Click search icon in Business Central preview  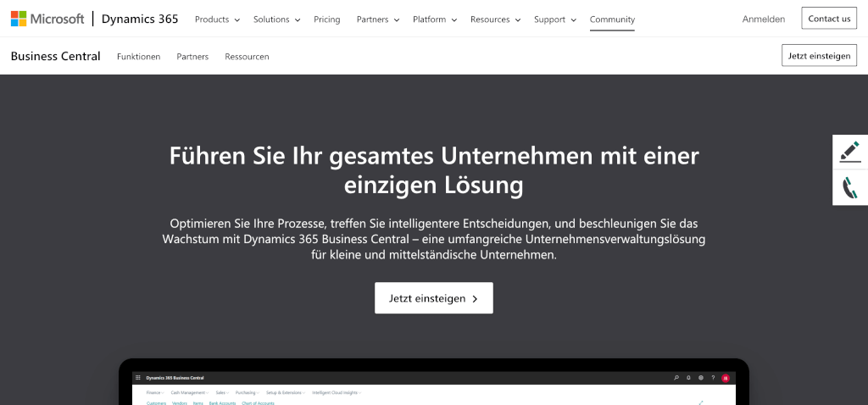click(x=676, y=378)
